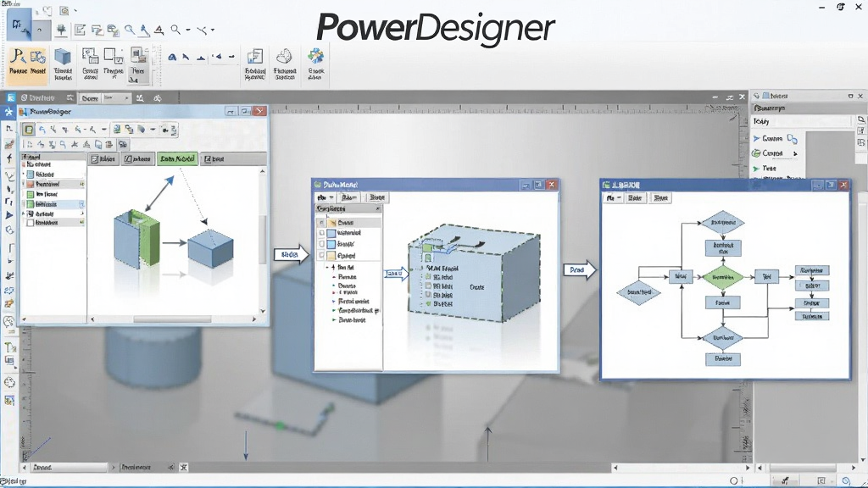Open the first menu dropdown in the middle window
The width and height of the screenshot is (868, 488).
(325, 197)
